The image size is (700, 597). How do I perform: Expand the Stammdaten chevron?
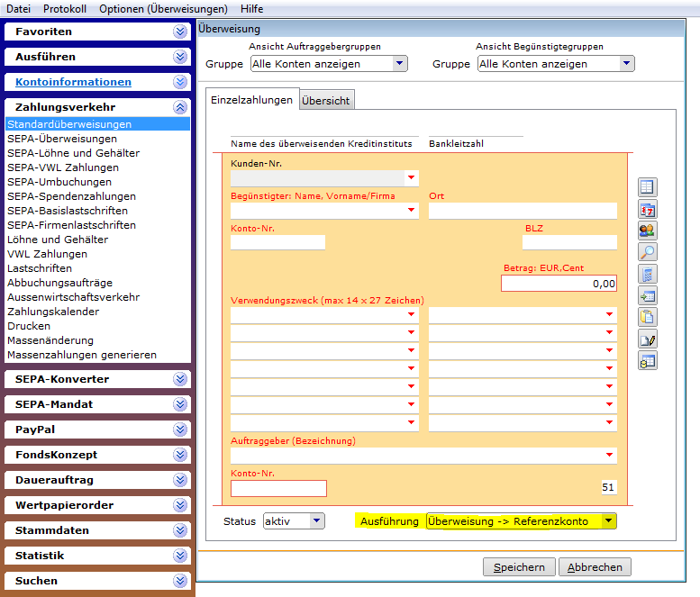[180, 530]
